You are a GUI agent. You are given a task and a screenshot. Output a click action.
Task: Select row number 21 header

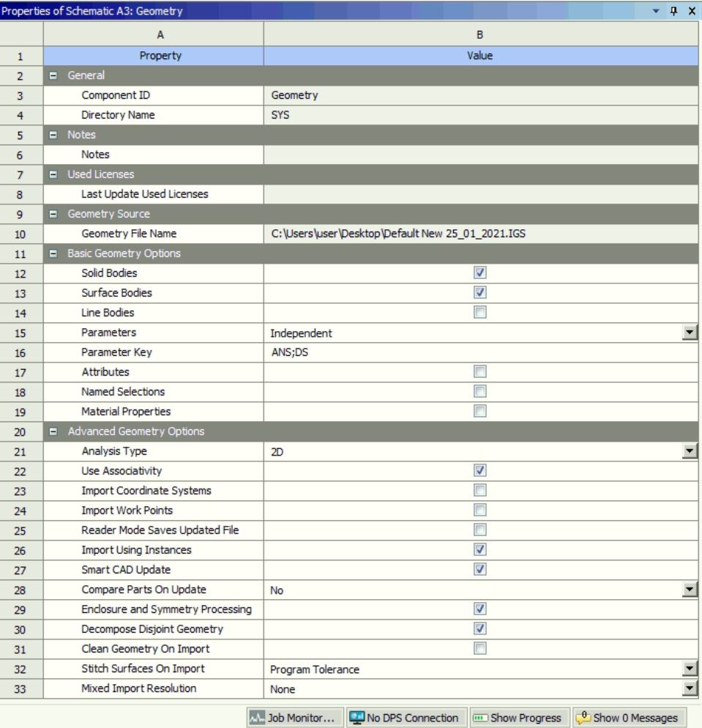coord(21,451)
